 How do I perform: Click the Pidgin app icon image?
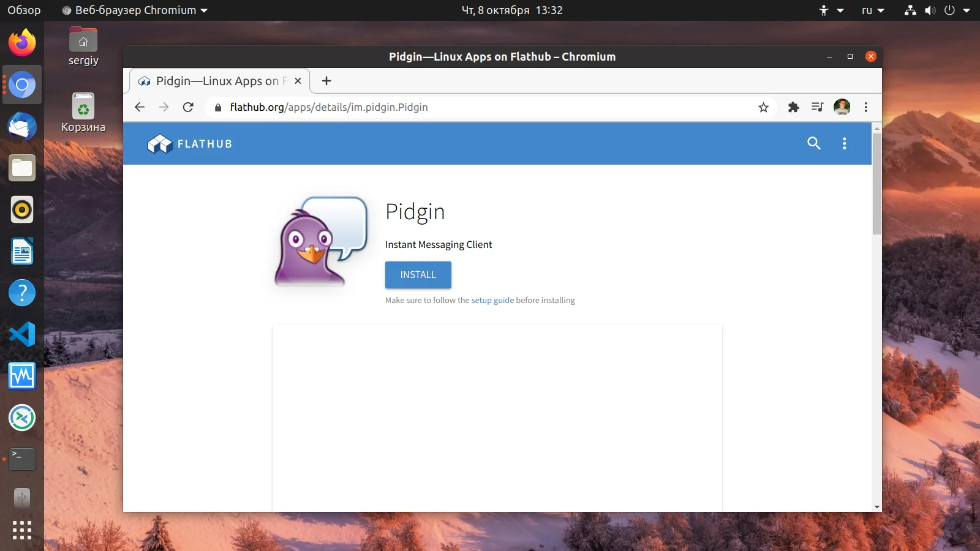pos(320,242)
